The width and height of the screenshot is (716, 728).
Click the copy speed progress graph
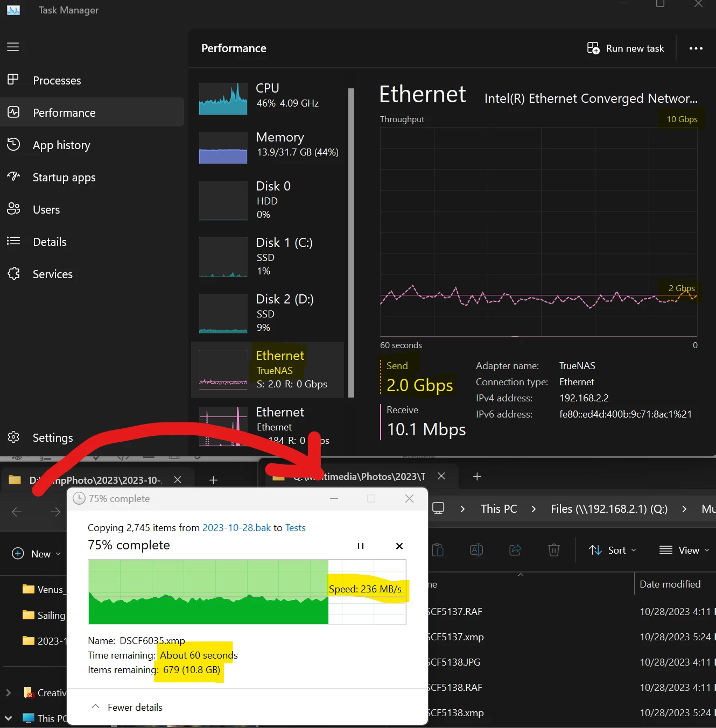[247, 592]
